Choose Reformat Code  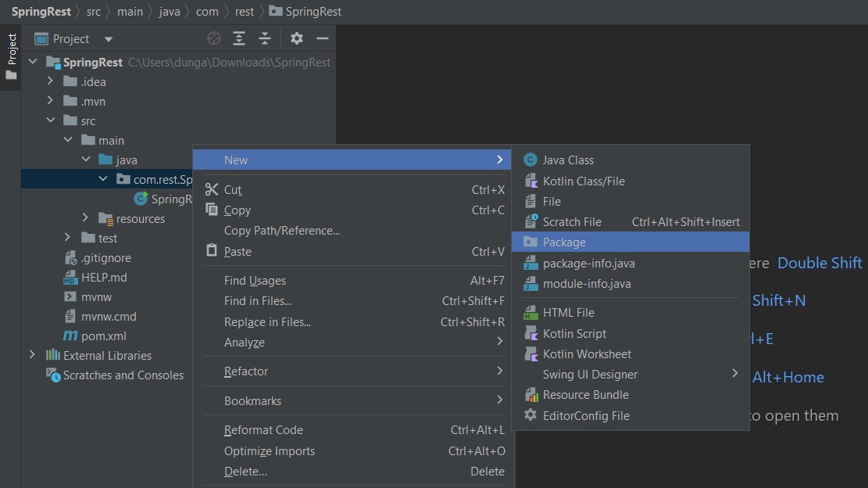(x=352, y=430)
